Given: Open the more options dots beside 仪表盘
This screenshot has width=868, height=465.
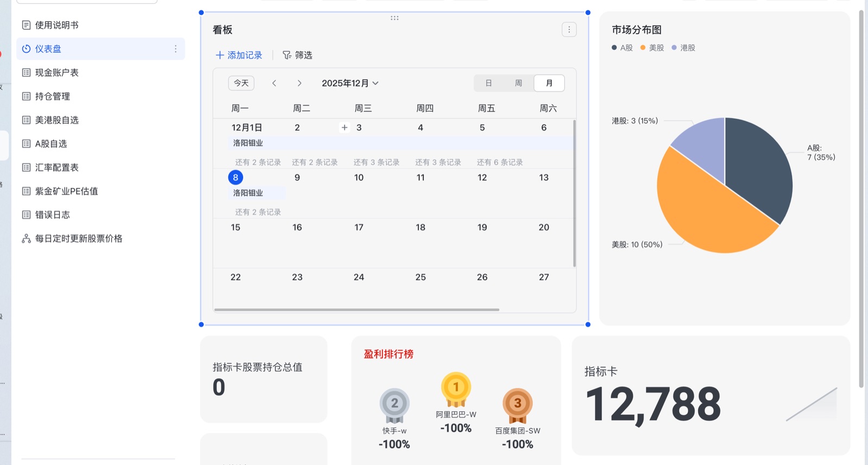Looking at the screenshot, I should (x=175, y=49).
